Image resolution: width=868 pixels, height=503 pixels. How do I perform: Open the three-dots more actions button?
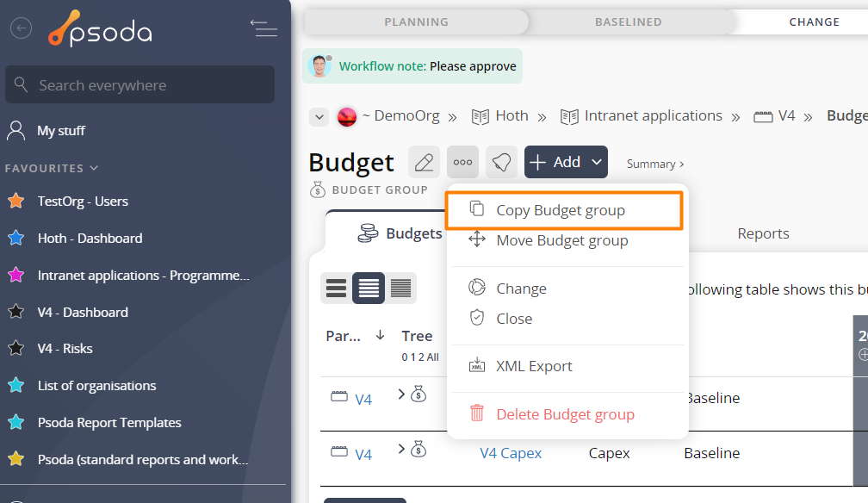(x=462, y=162)
